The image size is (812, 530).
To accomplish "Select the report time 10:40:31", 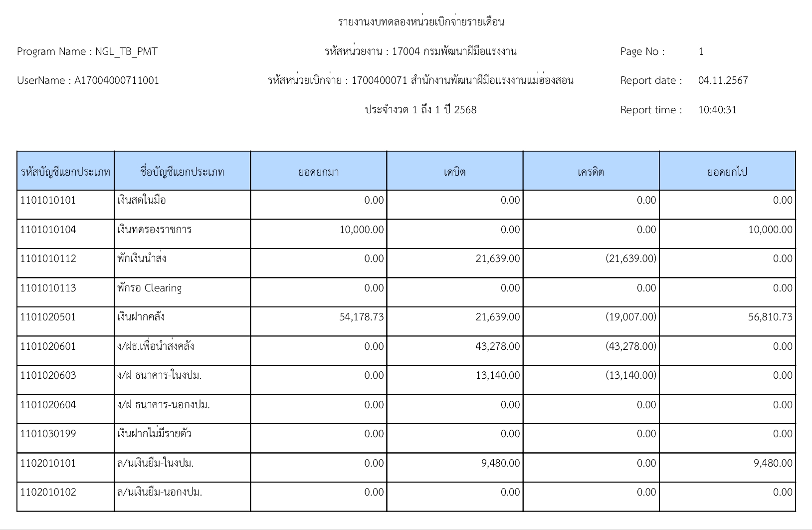I will tap(717, 110).
